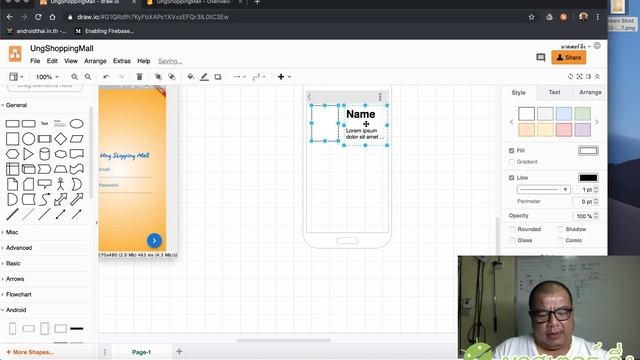The width and height of the screenshot is (640, 360).
Task: Click the browser address bar
Action: (x=294, y=17)
